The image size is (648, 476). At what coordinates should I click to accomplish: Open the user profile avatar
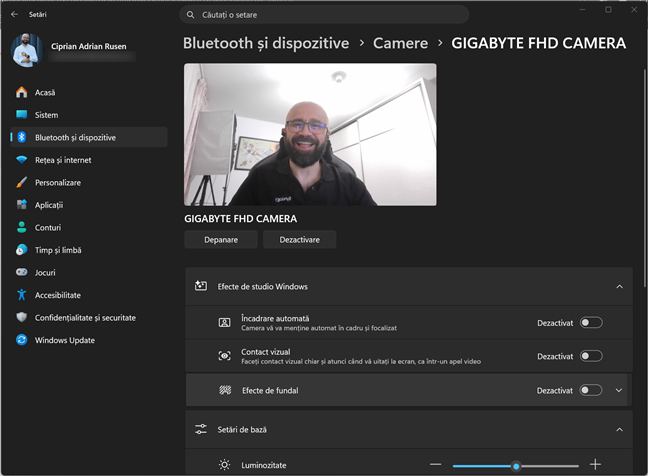coord(27,50)
